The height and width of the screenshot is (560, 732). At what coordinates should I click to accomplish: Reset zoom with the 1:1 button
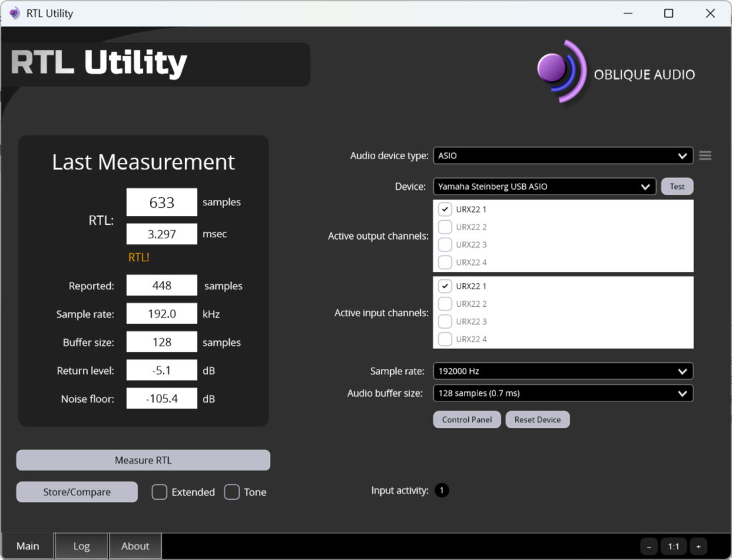click(x=673, y=546)
